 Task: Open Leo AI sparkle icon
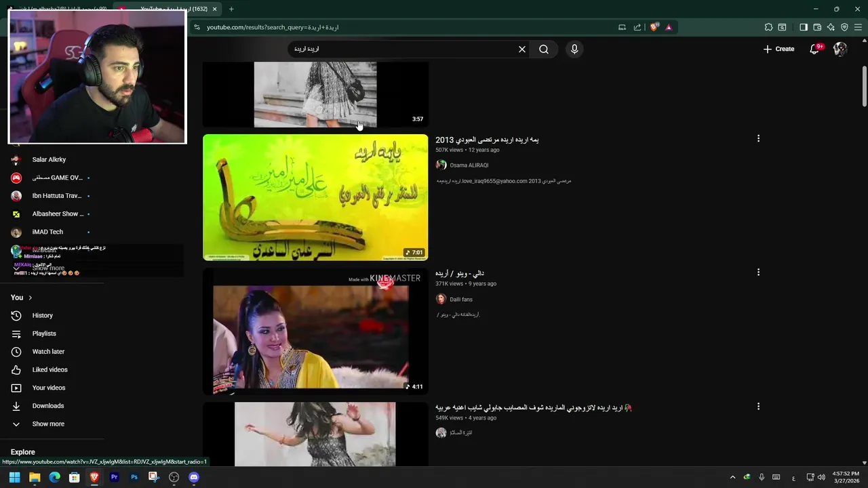tap(831, 27)
